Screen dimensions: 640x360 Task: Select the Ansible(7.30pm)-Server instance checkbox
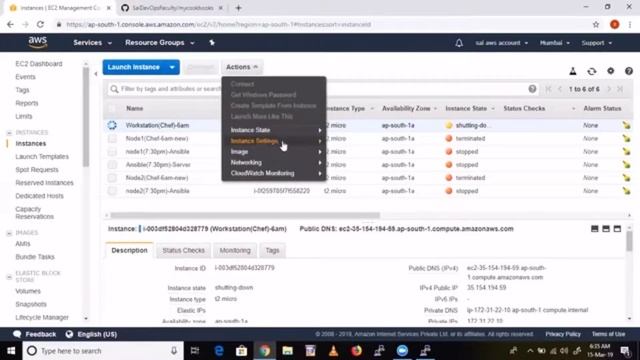[112, 164]
